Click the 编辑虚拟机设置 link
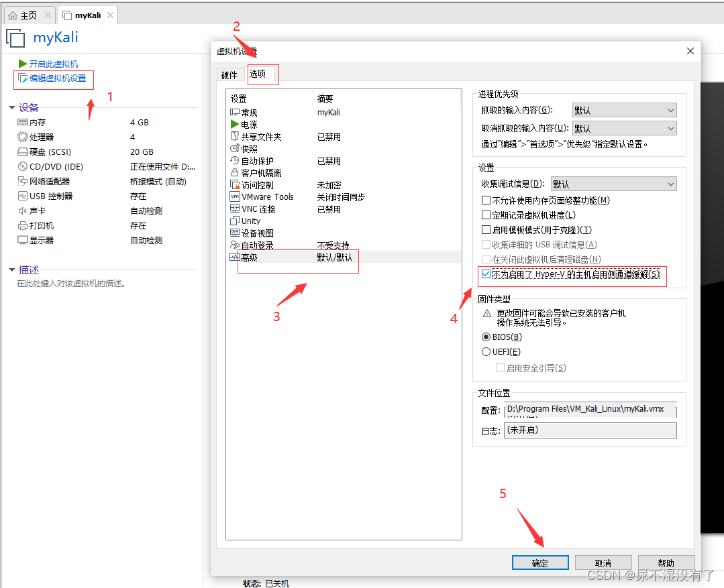This screenshot has height=588, width=724. click(58, 78)
